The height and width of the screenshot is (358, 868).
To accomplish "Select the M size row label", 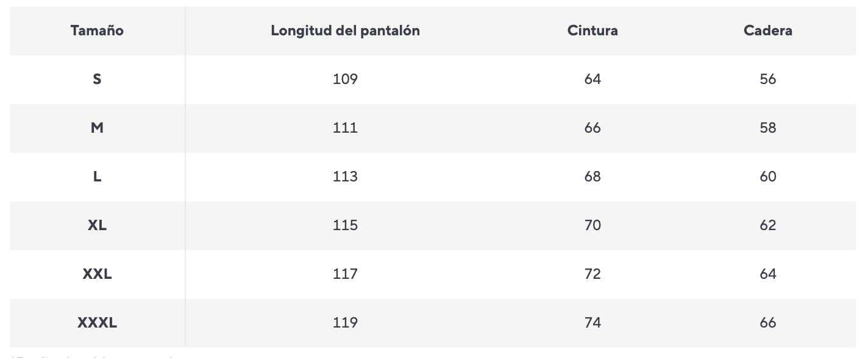I will pyautogui.click(x=97, y=128).
